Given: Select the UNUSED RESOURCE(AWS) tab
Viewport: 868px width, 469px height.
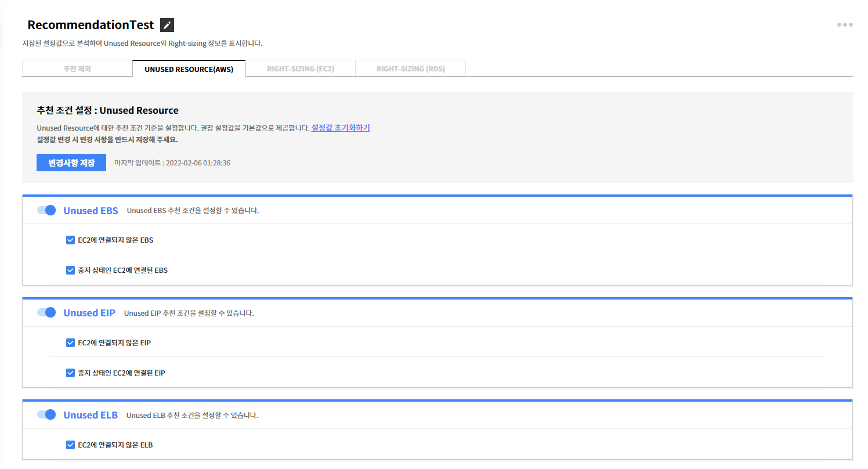Looking at the screenshot, I should (189, 68).
